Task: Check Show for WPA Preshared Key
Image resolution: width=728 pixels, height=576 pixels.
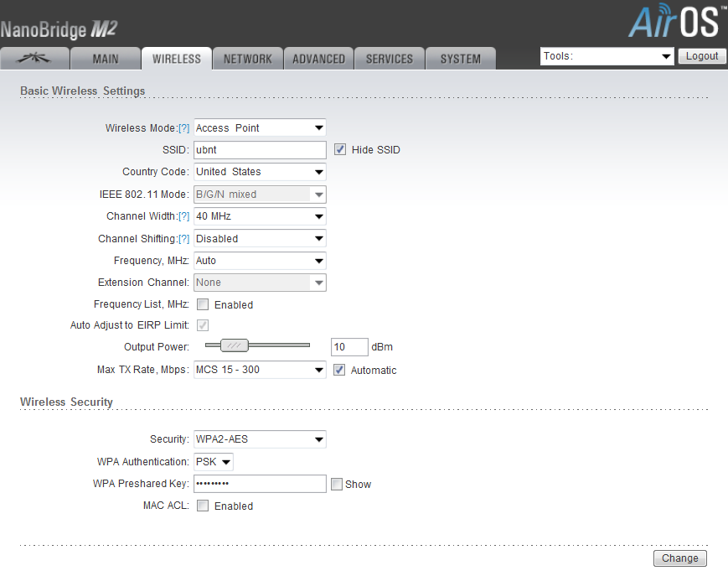Action: (337, 485)
